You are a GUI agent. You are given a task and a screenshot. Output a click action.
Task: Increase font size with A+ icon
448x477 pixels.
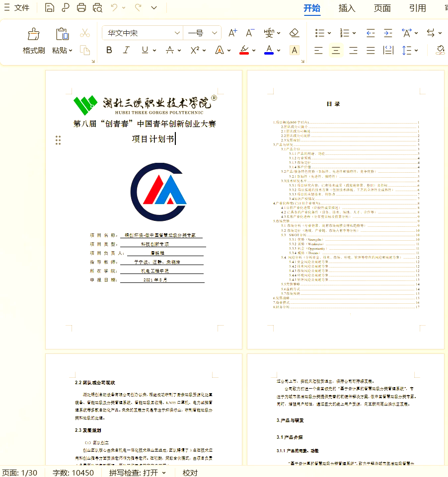point(233,33)
